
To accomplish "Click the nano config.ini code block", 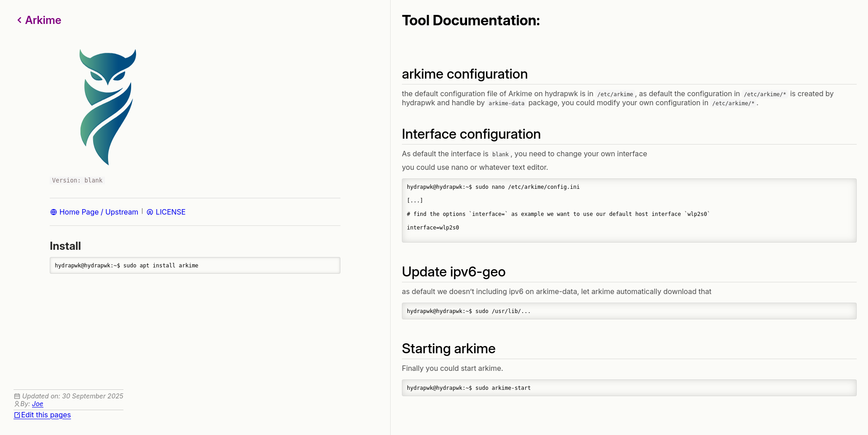I will 628,210.
